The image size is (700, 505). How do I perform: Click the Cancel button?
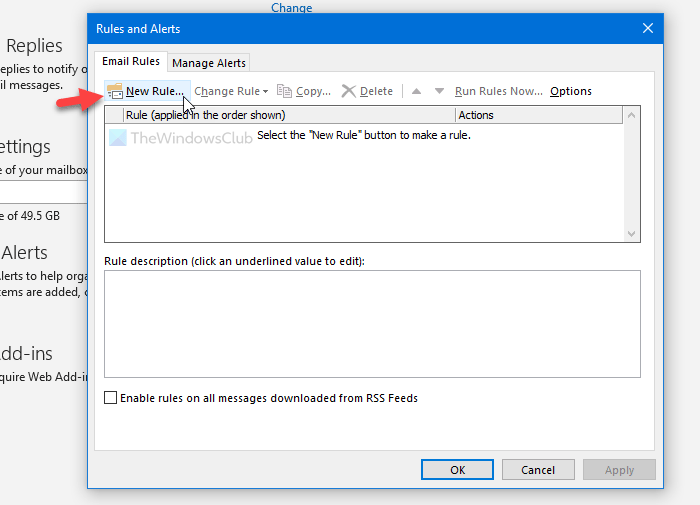[538, 470]
